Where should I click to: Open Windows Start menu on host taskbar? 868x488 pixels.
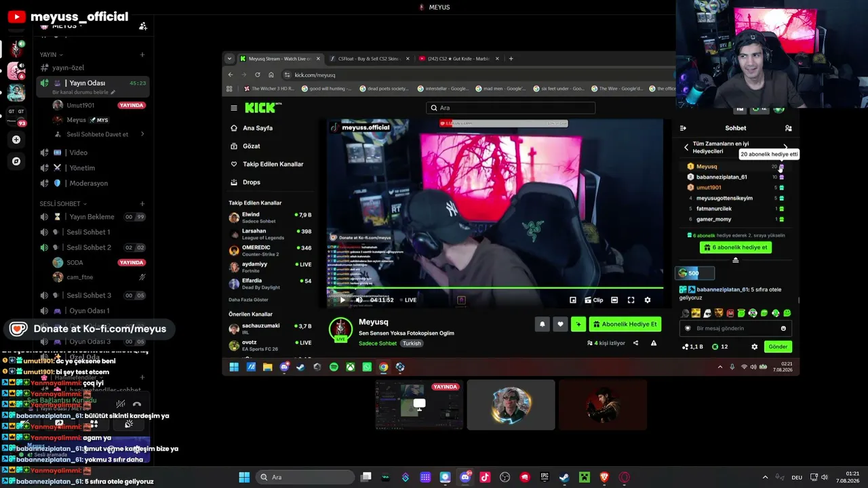tap(244, 477)
